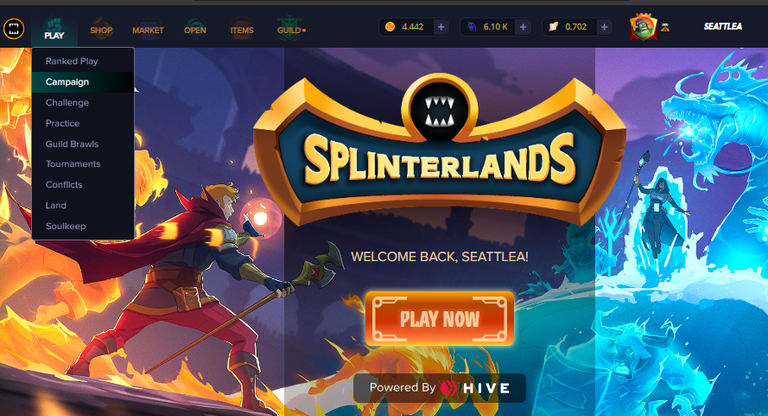Click the Powered By Hive link
This screenshot has height=416, width=768.
tap(439, 388)
